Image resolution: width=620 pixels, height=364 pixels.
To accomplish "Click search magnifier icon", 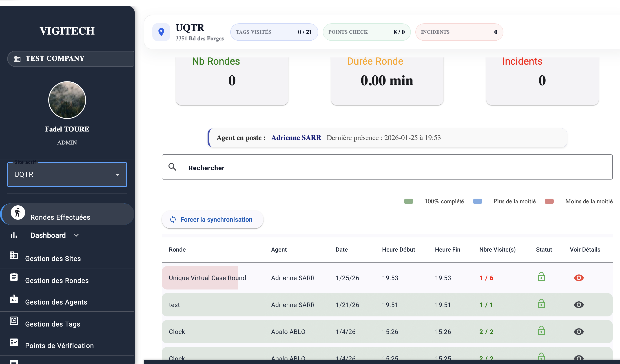I will click(173, 167).
